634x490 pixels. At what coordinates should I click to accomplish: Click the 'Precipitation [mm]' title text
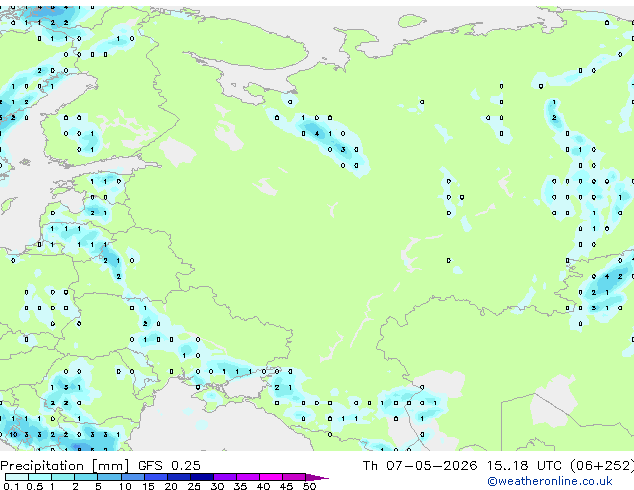(x=65, y=466)
